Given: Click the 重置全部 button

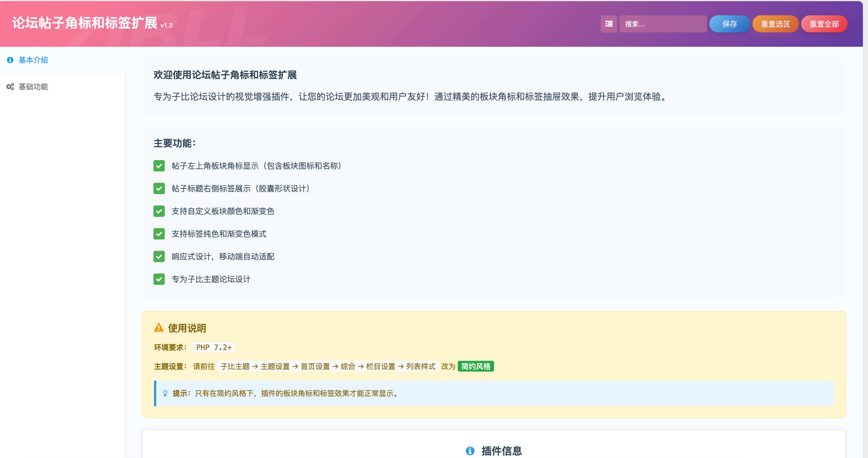Looking at the screenshot, I should click(824, 24).
